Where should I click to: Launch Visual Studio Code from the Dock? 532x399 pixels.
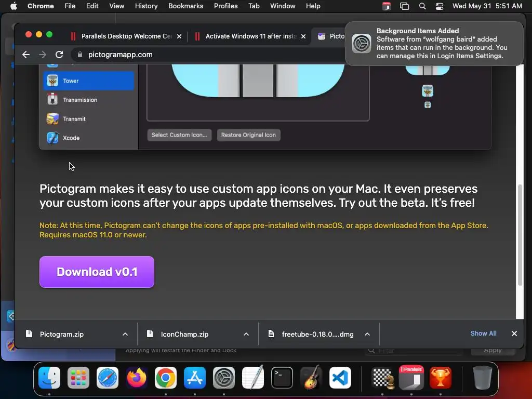[x=340, y=378]
